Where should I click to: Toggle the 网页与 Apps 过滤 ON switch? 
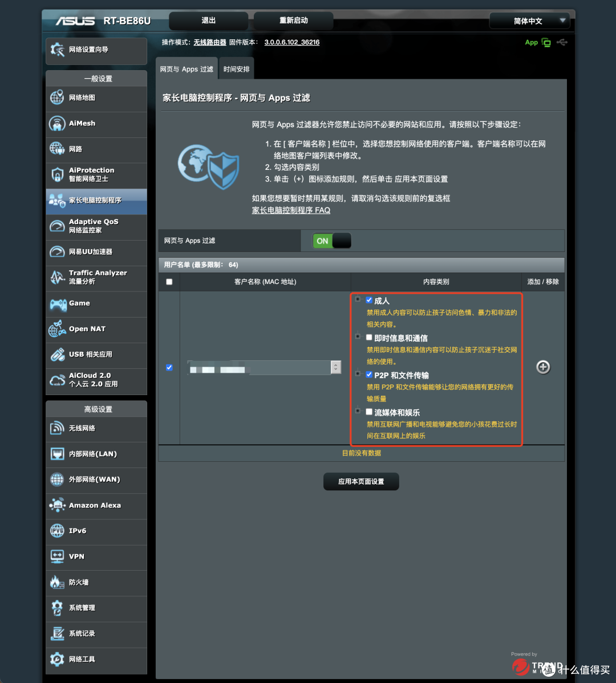pyautogui.click(x=332, y=241)
